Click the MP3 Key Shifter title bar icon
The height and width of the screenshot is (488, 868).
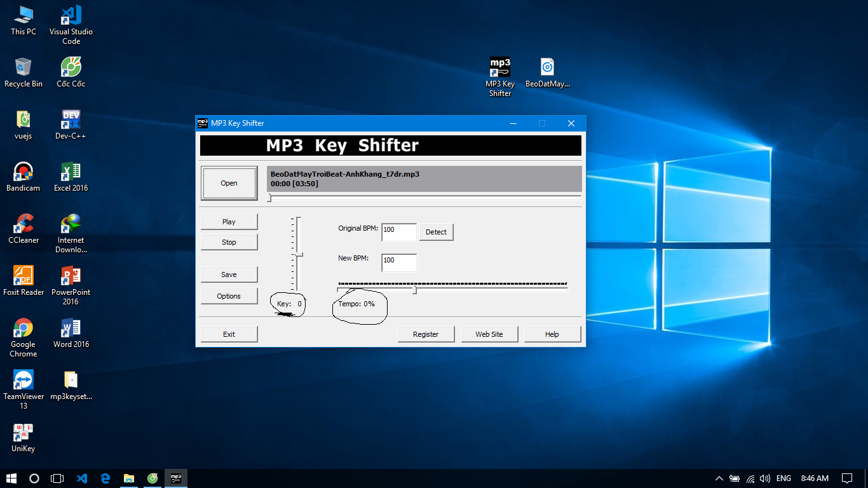pyautogui.click(x=203, y=123)
